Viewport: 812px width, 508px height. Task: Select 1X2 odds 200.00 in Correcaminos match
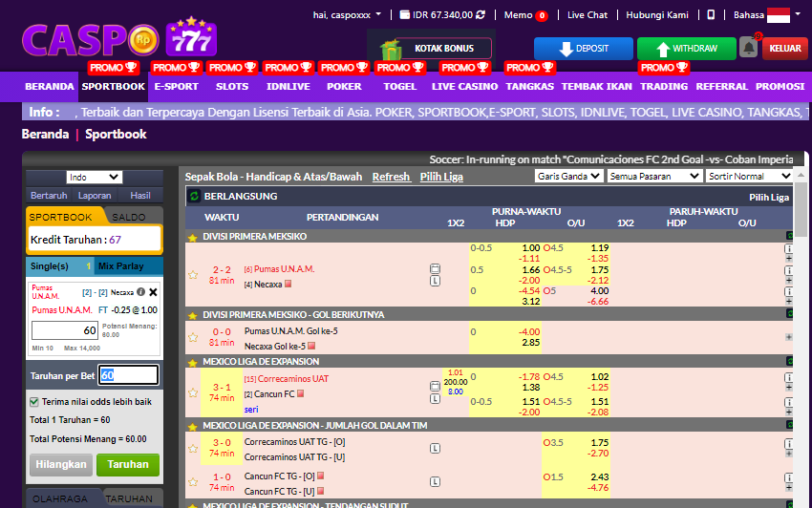pos(456,382)
